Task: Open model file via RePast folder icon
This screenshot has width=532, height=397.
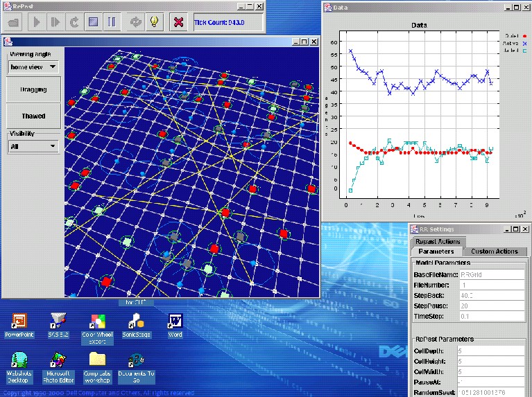Action: click(x=15, y=22)
